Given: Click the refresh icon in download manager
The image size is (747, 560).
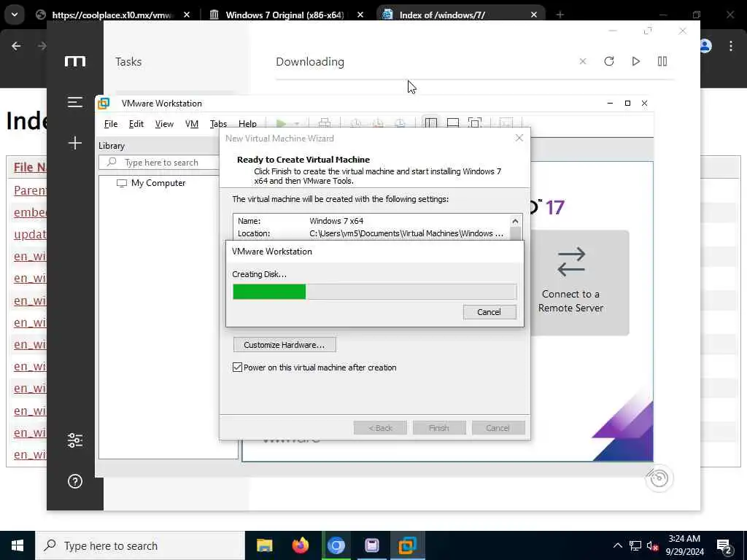Looking at the screenshot, I should (x=609, y=61).
